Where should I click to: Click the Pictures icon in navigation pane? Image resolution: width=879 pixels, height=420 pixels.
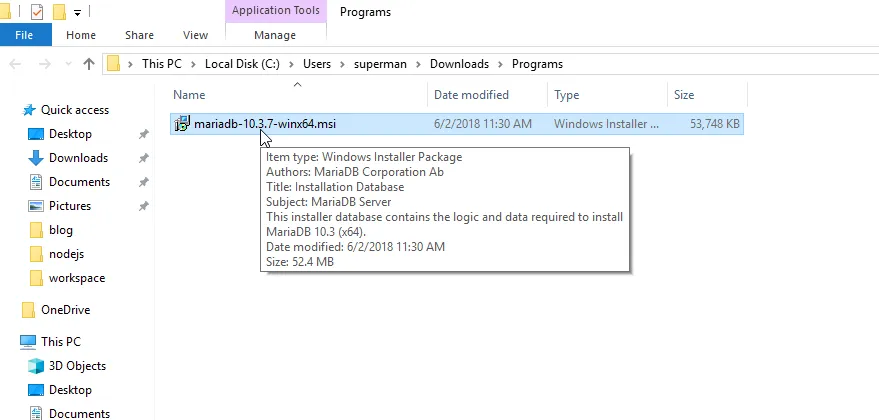point(36,206)
